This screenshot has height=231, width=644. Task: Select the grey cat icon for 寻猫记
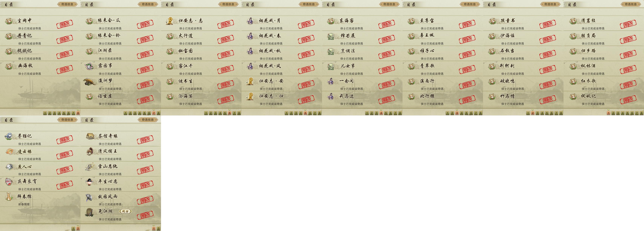pos(9,136)
